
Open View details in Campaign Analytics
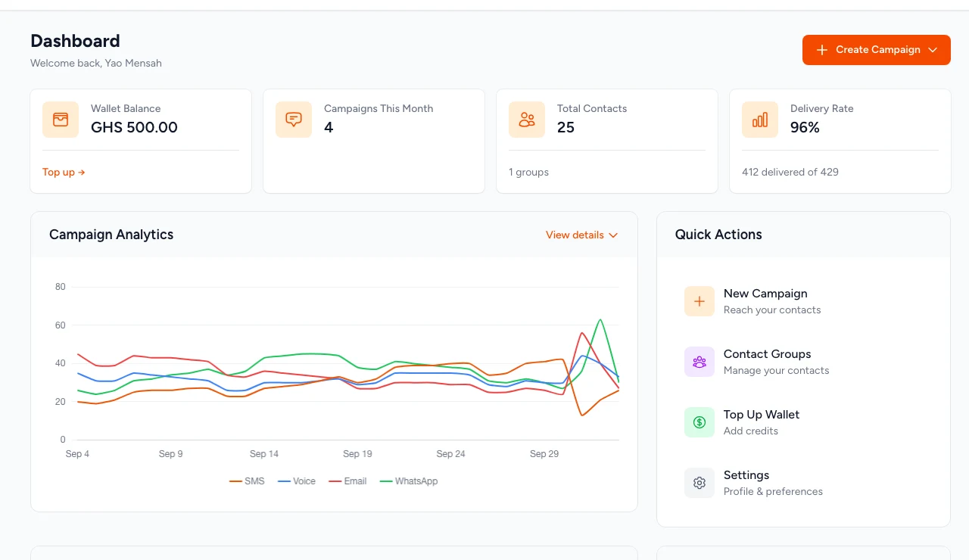[581, 235]
